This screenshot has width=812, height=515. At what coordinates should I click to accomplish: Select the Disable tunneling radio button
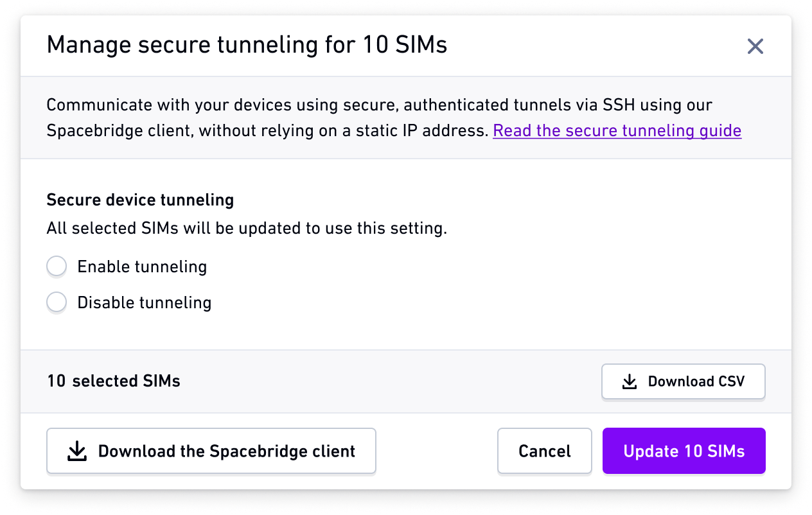(x=57, y=302)
